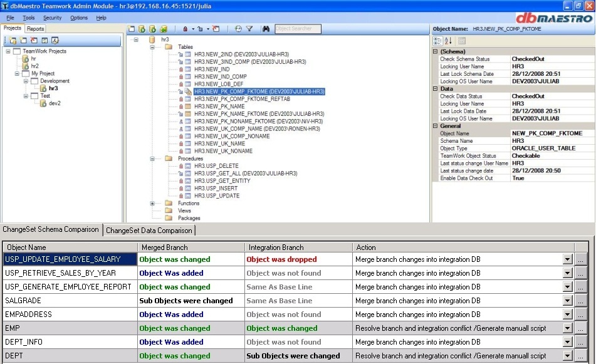Click the red lock check-out icon
Viewport: 596px width, 364px height.
[x=185, y=29]
